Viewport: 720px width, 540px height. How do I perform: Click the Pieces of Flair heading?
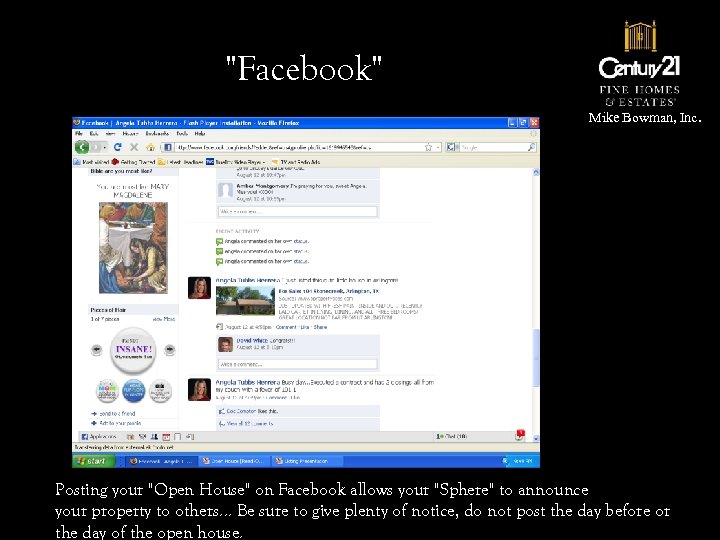tap(108, 310)
